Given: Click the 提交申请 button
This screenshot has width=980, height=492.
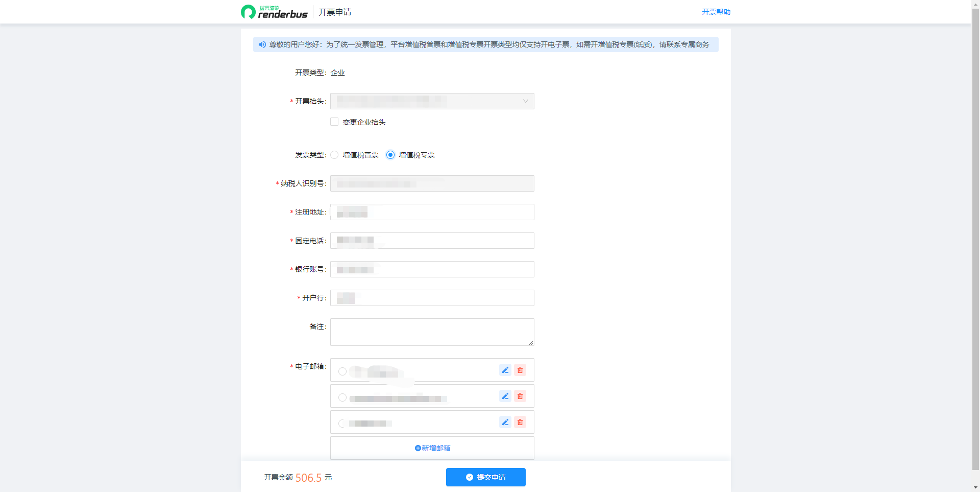Looking at the screenshot, I should [x=486, y=477].
